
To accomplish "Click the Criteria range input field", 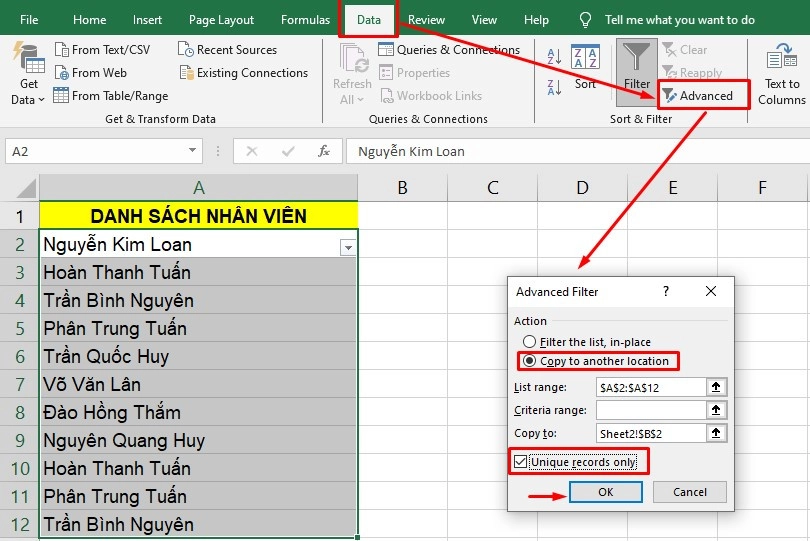I will coord(650,410).
